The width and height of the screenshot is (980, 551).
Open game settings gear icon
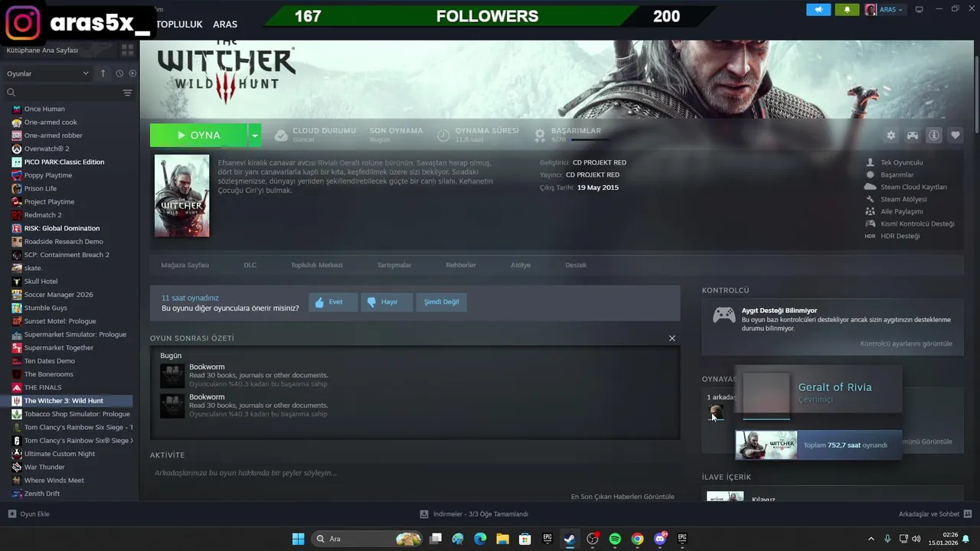tap(891, 135)
